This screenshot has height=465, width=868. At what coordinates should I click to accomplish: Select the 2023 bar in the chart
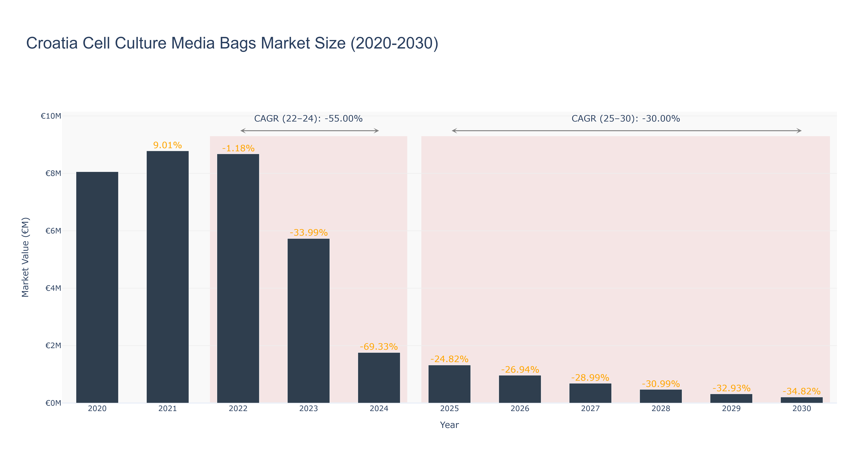tap(308, 321)
